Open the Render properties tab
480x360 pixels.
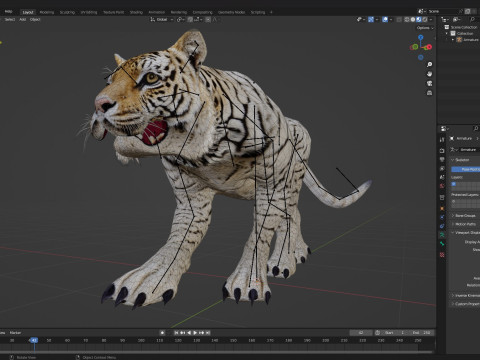442,151
